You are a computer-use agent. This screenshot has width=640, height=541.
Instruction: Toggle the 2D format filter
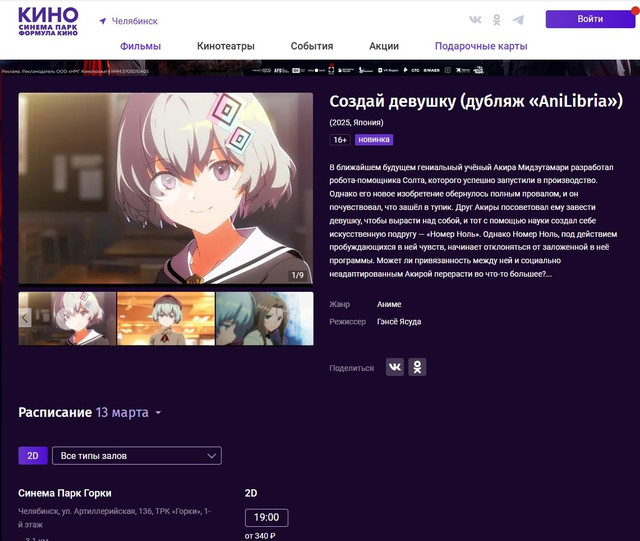33,455
